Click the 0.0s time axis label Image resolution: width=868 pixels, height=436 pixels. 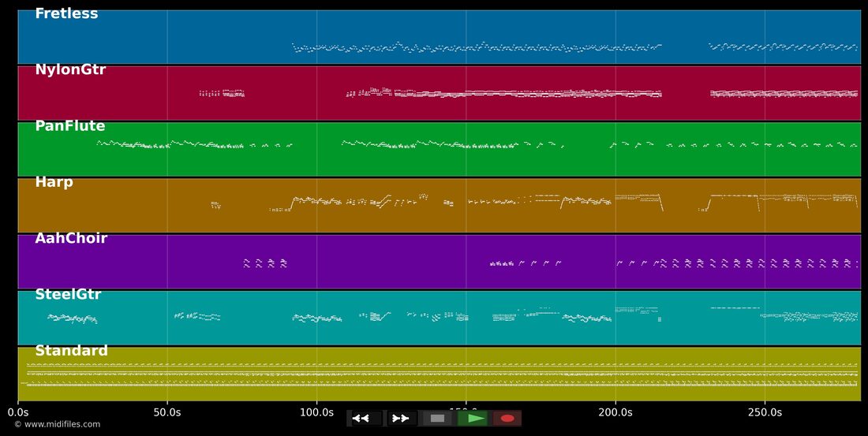17,413
